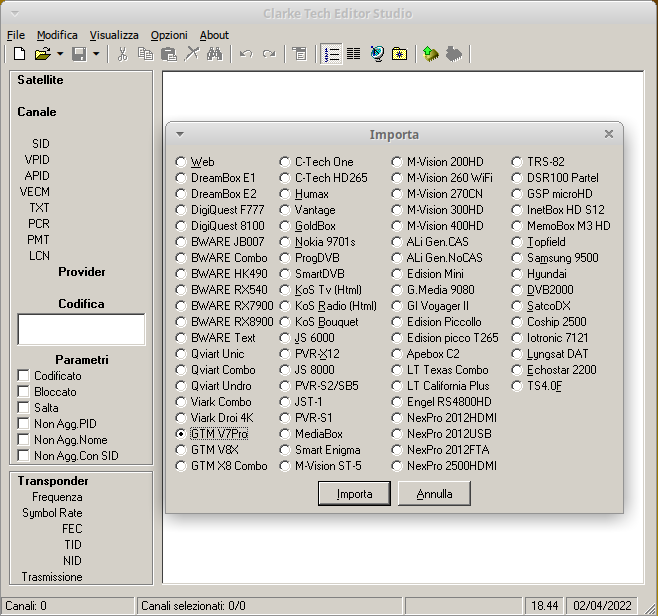Enable the Bloccato checkbox
The image size is (658, 616).
pyautogui.click(x=24, y=392)
